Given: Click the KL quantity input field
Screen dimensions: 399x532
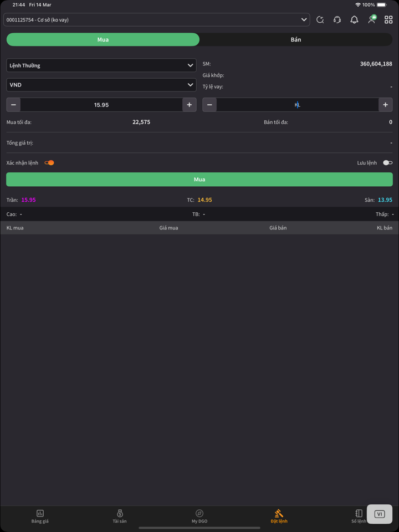Looking at the screenshot, I should point(297,105).
